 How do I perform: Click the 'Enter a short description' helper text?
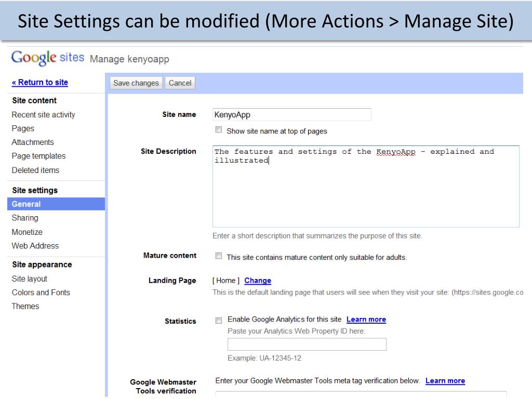click(317, 236)
